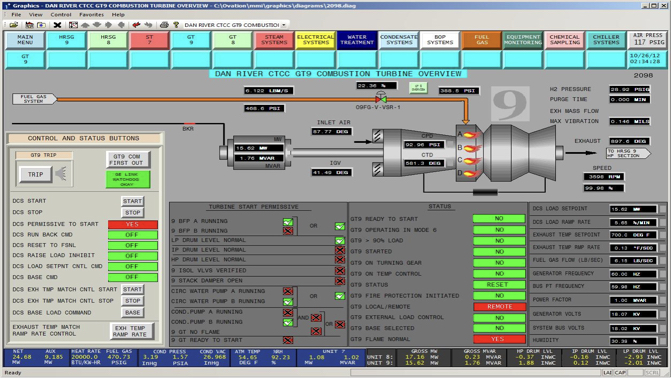Click the SPEED 3598 RPM readout
671x378 pixels.
(604, 176)
